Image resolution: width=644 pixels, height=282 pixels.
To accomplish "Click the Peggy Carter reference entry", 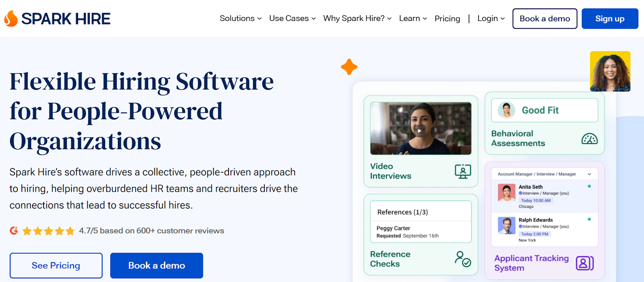I will click(x=393, y=228).
